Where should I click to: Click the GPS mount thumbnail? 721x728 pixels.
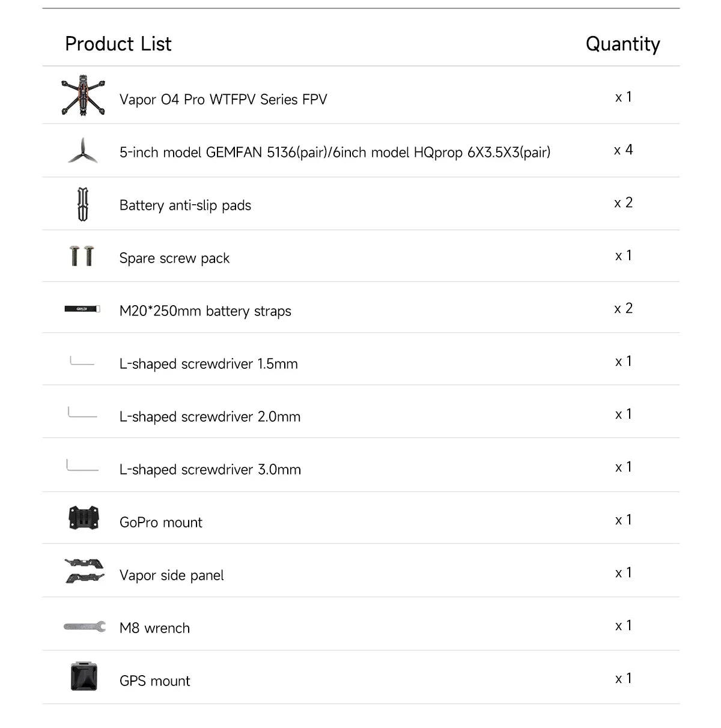[x=84, y=677]
